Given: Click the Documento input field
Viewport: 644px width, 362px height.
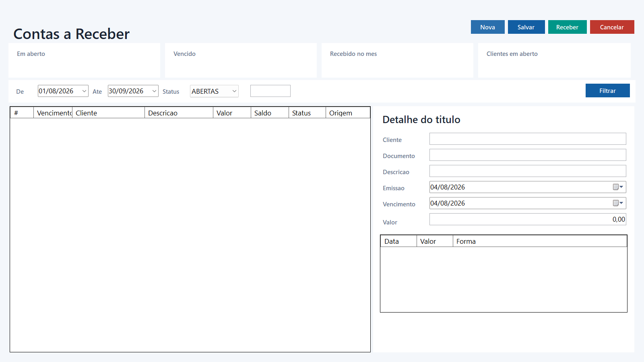Looking at the screenshot, I should (x=528, y=155).
